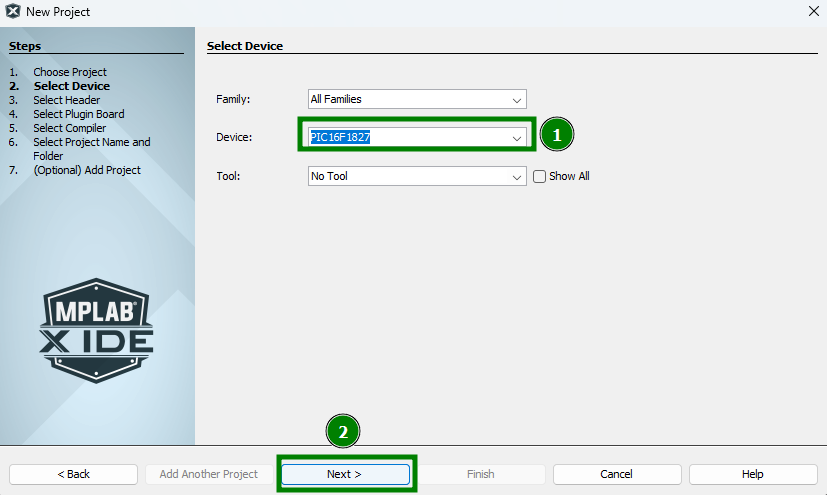827x495 pixels.
Task: Click the disabled Finish button
Action: coord(480,474)
